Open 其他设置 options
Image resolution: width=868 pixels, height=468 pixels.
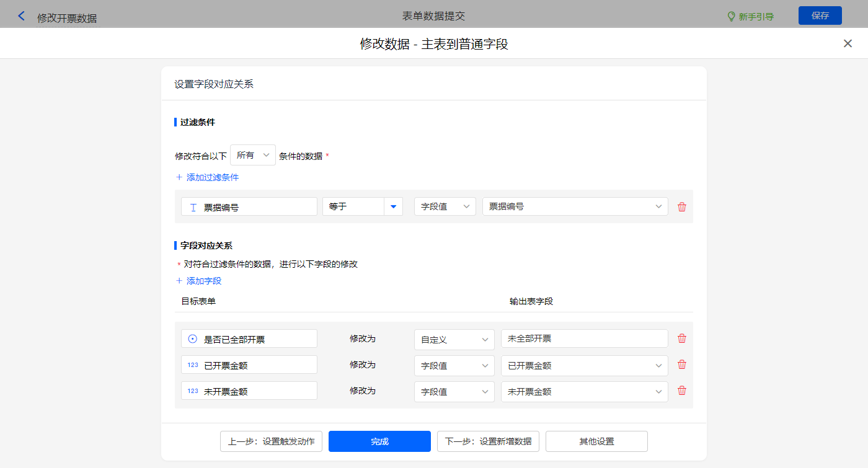596,441
